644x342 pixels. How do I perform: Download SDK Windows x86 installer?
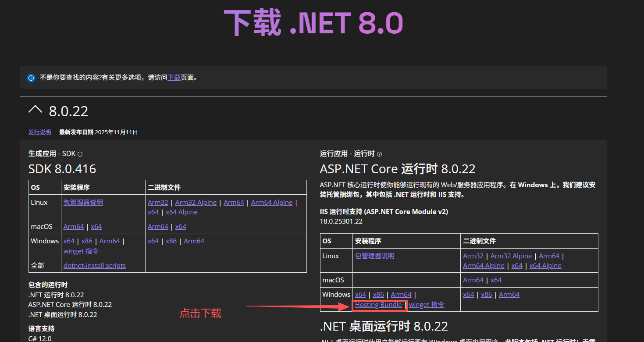pos(87,241)
